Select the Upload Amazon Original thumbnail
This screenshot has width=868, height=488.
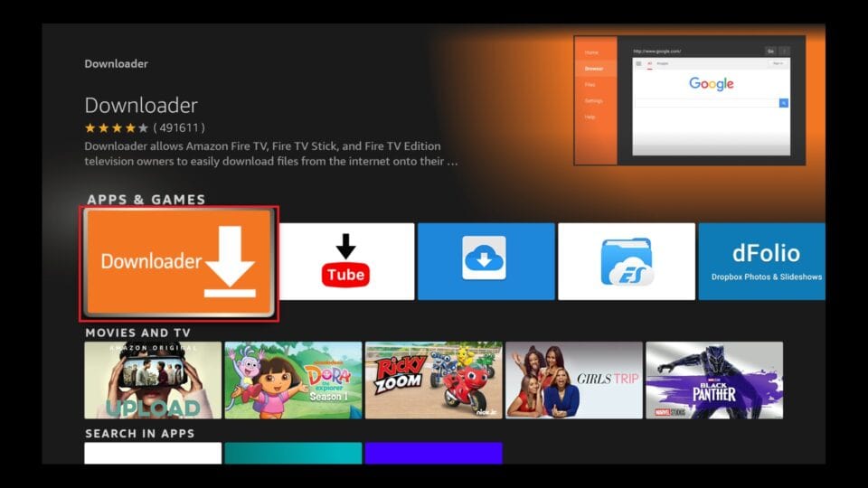153,380
